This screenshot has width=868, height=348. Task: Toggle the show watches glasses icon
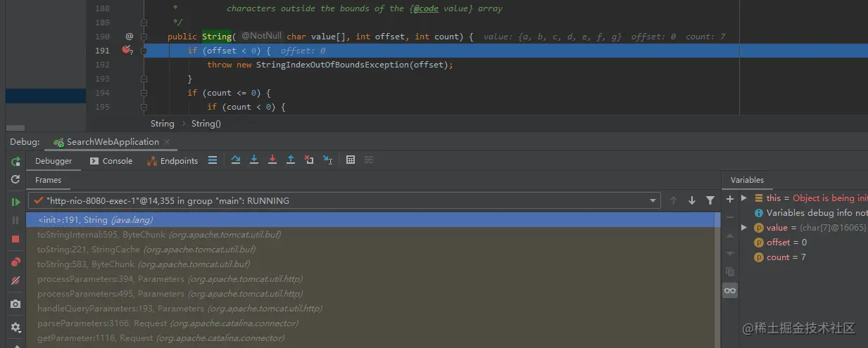coord(730,290)
